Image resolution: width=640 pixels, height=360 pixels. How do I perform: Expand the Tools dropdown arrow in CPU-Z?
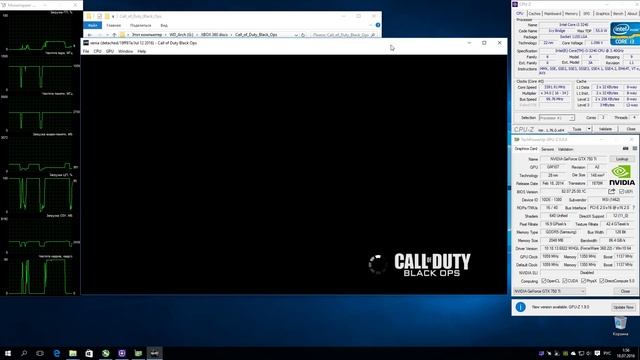click(589, 129)
